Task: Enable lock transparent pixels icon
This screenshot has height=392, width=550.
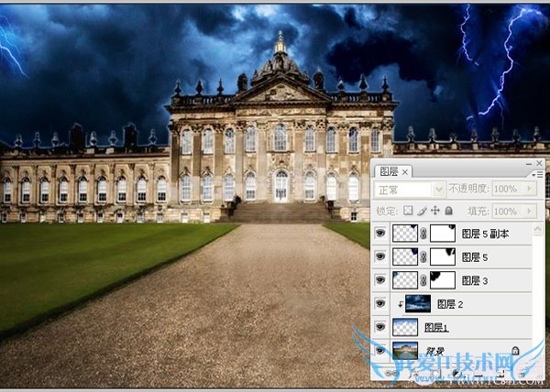Action: pos(408,211)
